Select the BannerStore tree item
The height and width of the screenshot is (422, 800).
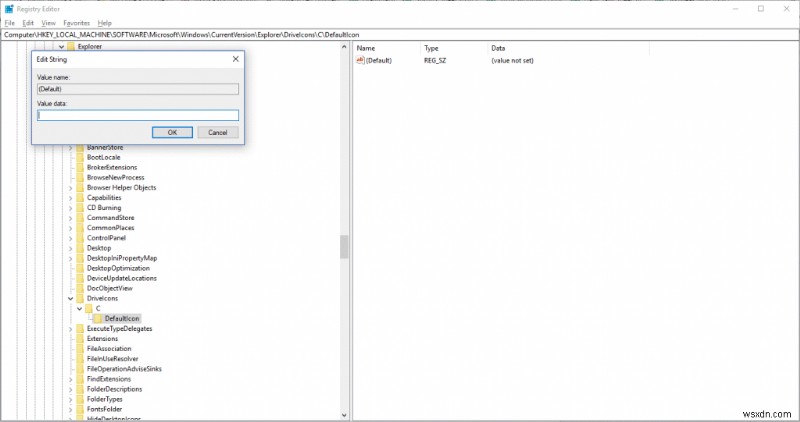(x=105, y=147)
